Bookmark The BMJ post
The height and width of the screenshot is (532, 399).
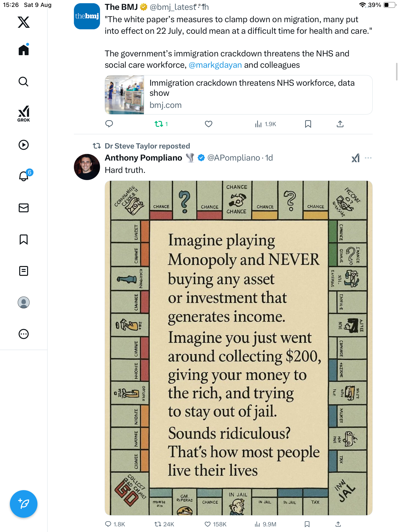tap(308, 124)
